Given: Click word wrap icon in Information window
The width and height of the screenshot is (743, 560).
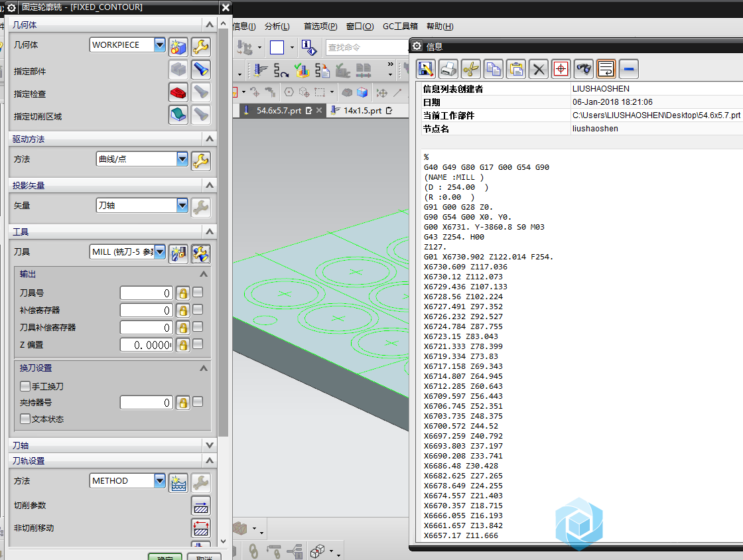Looking at the screenshot, I should tap(606, 69).
